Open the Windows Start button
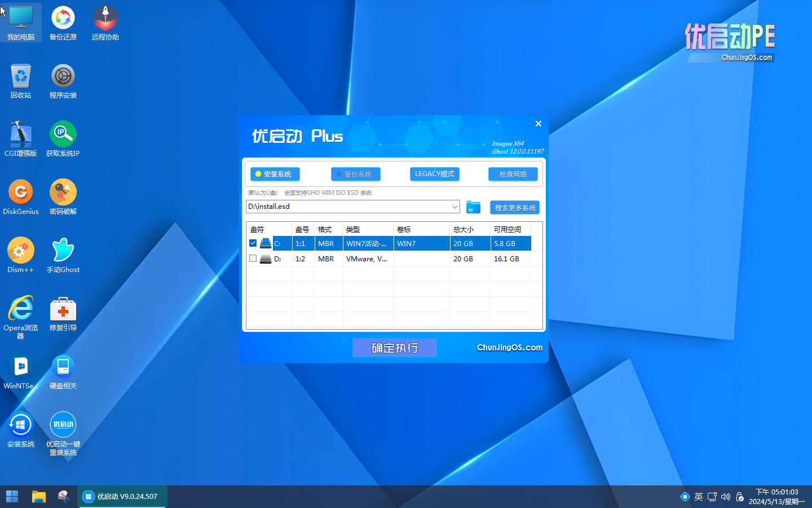Image resolution: width=812 pixels, height=508 pixels. [12, 497]
